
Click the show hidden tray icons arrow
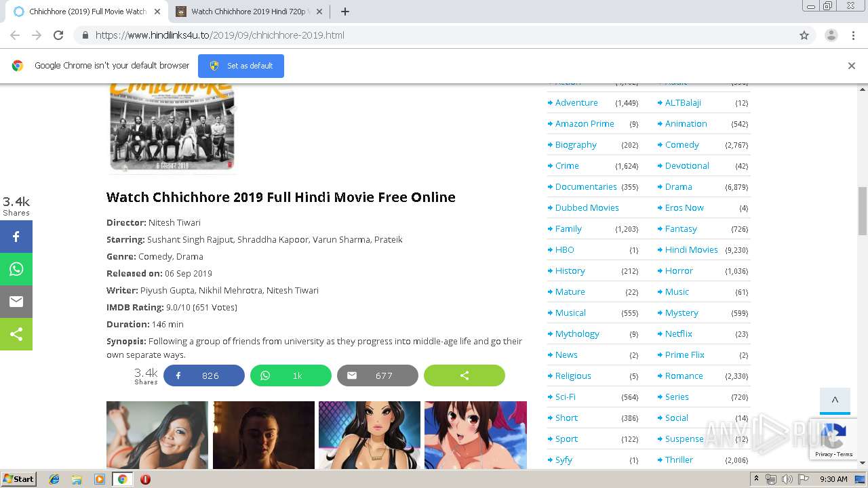[757, 479]
